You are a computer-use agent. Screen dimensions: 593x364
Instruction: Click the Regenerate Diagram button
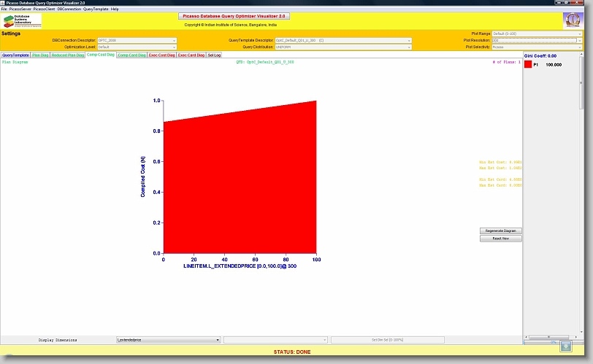pyautogui.click(x=500, y=231)
